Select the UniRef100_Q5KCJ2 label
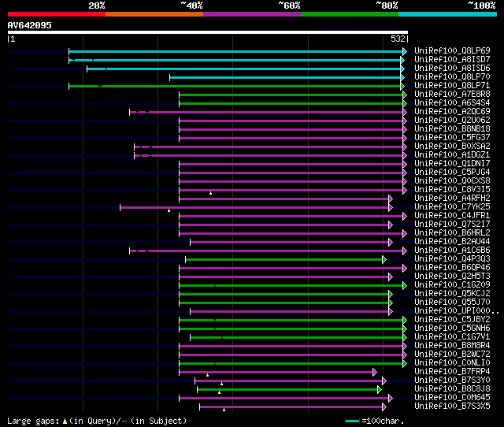504x427 pixels. pyautogui.click(x=452, y=294)
